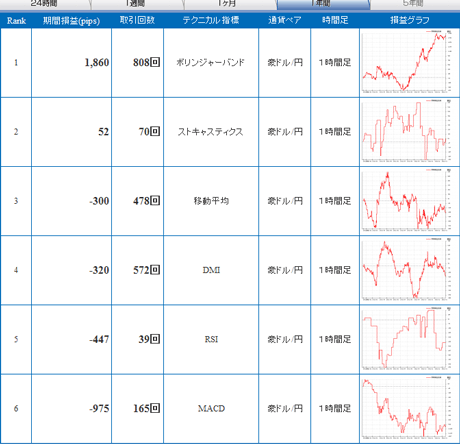Click rank number 6 cell
The width and height of the screenshot is (460, 444).
pos(16,408)
